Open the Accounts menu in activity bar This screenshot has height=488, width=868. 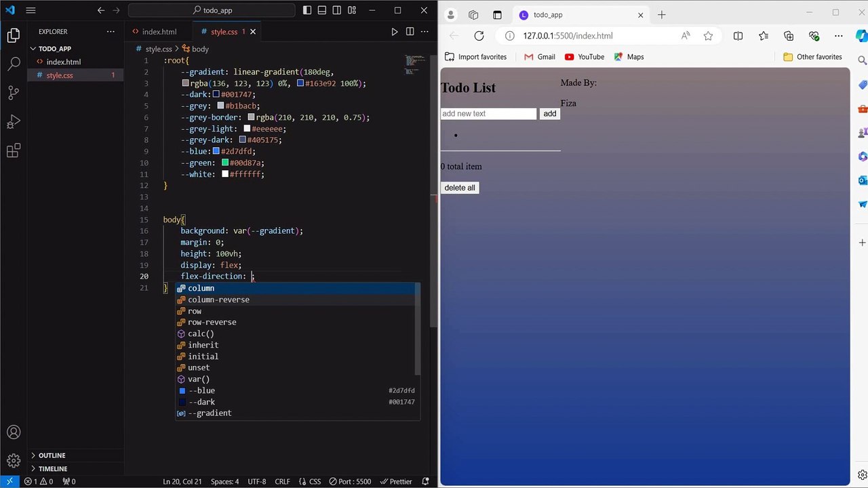coord(14,432)
